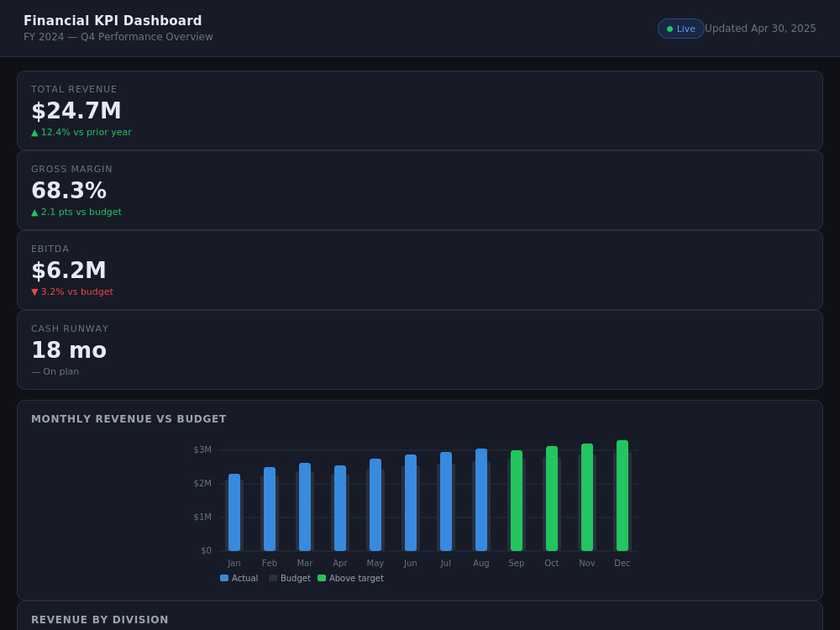Click the Financial KPI Dashboard title
The height and width of the screenshot is (630, 840).
[113, 21]
